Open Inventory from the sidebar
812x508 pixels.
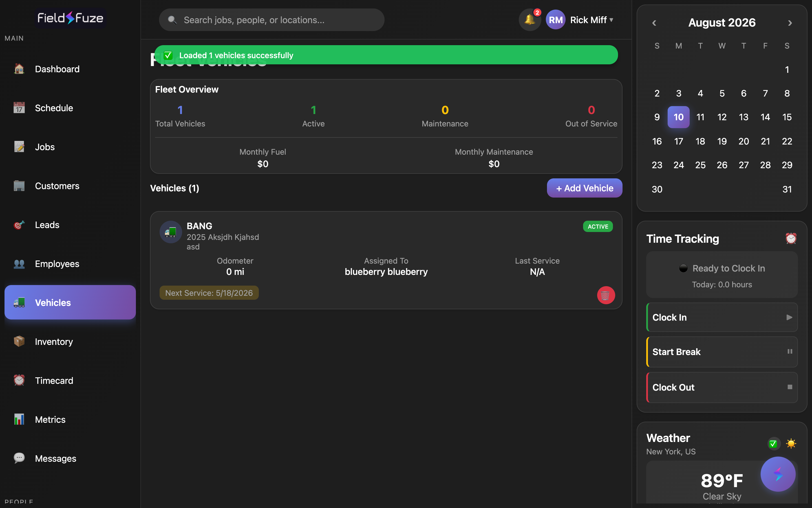[70, 342]
